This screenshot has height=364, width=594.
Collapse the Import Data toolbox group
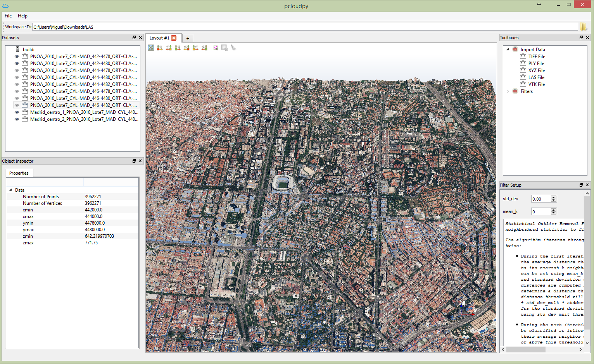pos(508,50)
